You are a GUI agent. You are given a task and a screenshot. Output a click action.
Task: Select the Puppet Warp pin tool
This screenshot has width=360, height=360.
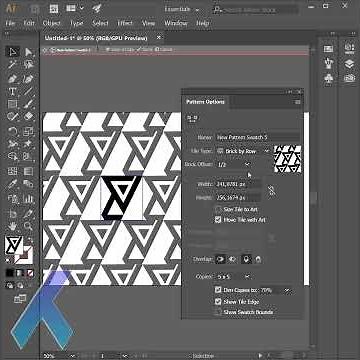29,144
